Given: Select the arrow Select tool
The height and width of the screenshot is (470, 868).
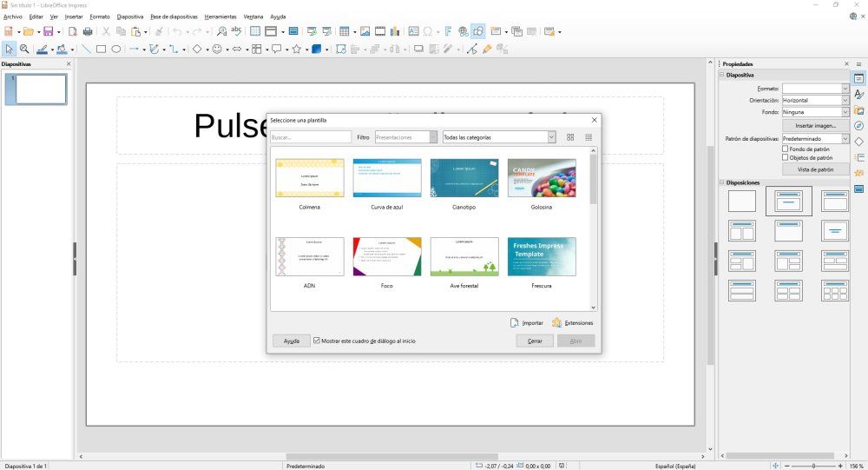Looking at the screenshot, I should click(9, 50).
